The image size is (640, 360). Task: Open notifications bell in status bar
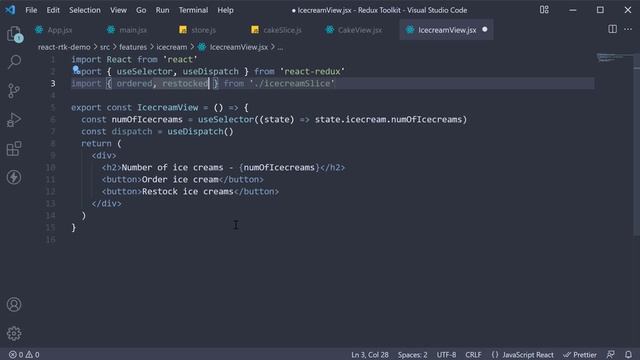coord(628,355)
